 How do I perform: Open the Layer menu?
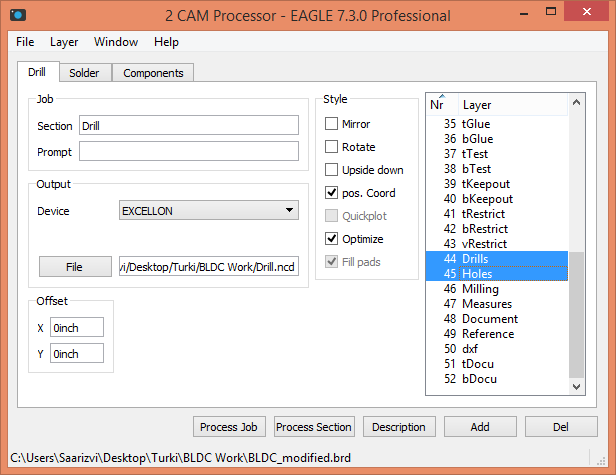point(64,42)
